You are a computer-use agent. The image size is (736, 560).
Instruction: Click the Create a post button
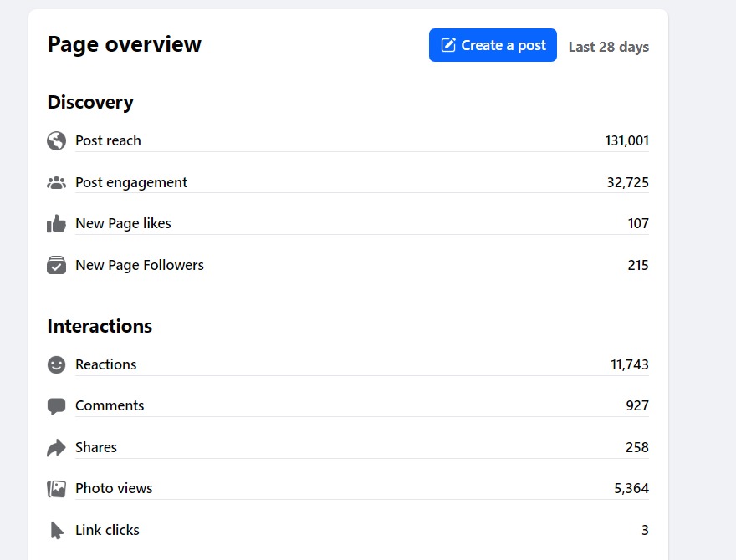(493, 45)
